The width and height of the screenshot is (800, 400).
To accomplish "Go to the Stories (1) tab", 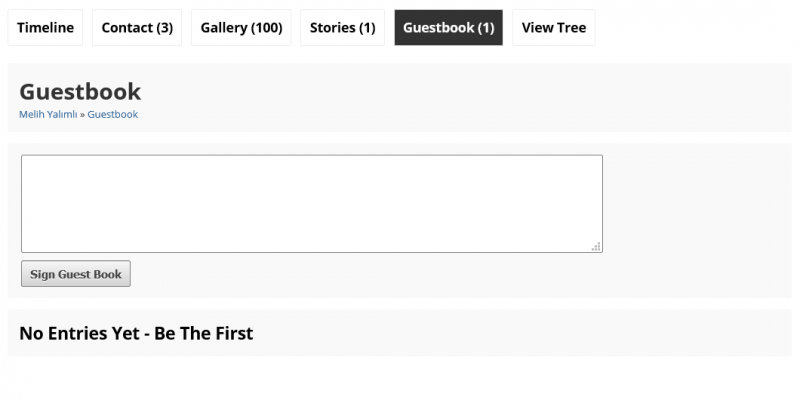I will (x=342, y=28).
